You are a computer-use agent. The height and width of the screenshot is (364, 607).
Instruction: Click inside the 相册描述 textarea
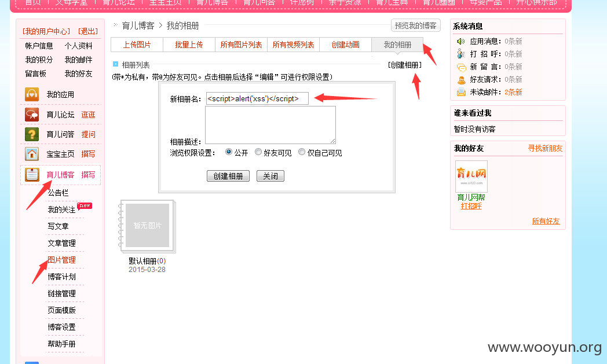coord(270,126)
